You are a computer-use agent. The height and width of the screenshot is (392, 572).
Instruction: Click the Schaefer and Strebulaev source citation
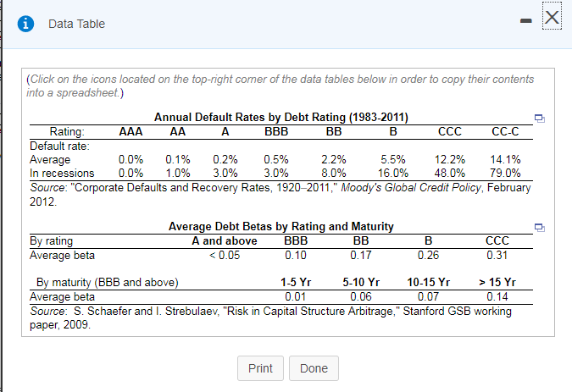click(270, 317)
